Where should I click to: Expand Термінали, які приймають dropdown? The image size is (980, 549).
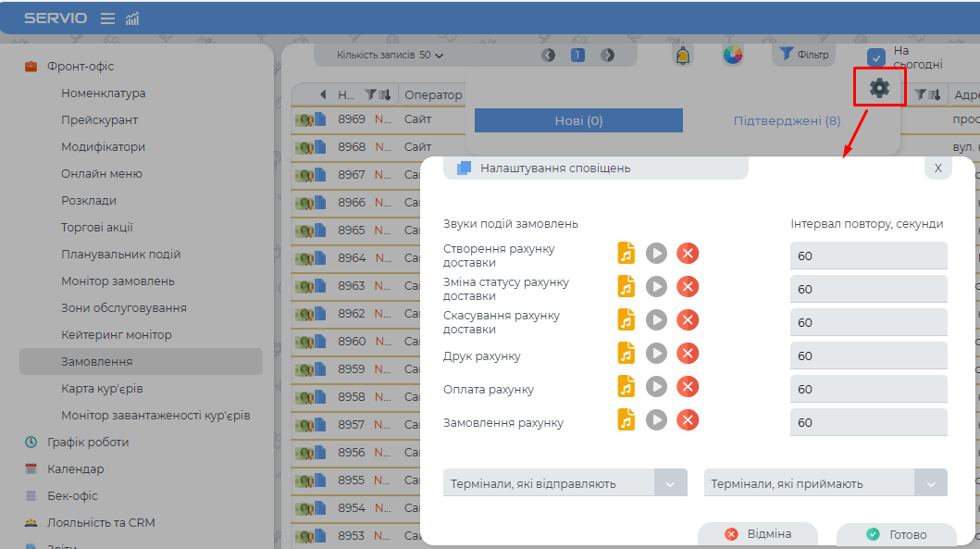click(x=930, y=482)
